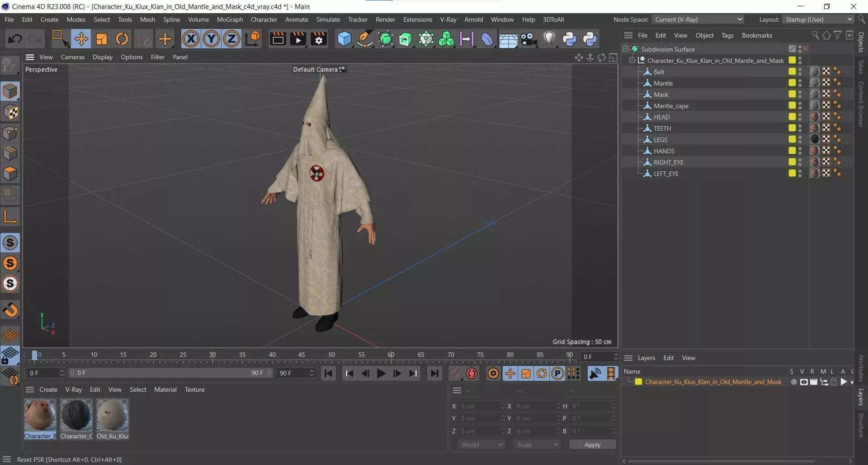
Task: Open viewport Filter menu
Action: tap(158, 57)
